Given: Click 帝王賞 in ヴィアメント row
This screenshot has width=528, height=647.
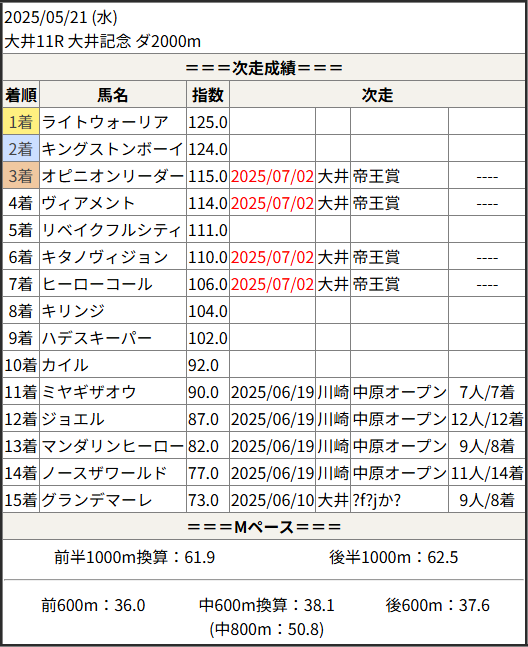Looking at the screenshot, I should [x=376, y=203].
